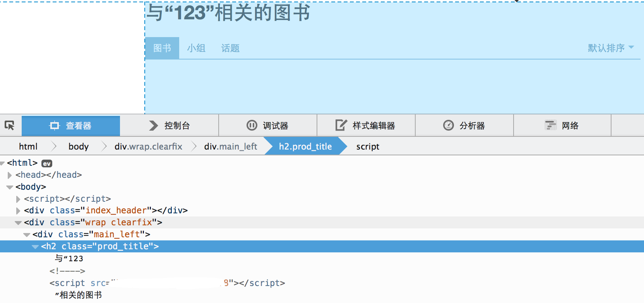Select the 与“123 text node
Viewport: 644px width, 303px height.
pyautogui.click(x=69, y=259)
